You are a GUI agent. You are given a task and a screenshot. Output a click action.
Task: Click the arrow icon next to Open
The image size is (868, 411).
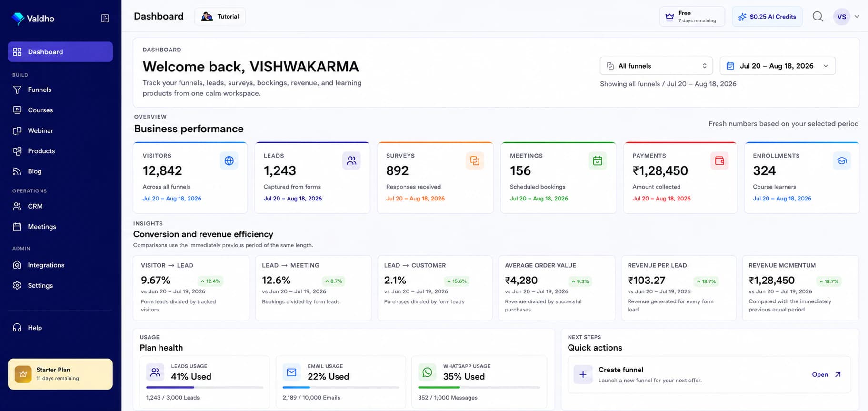point(838,375)
